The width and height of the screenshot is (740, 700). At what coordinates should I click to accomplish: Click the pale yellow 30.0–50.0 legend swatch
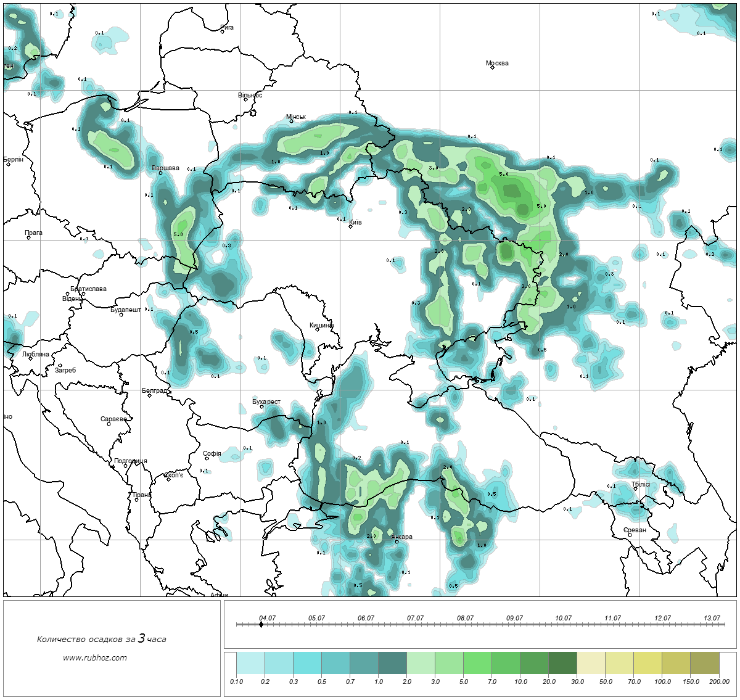(591, 664)
